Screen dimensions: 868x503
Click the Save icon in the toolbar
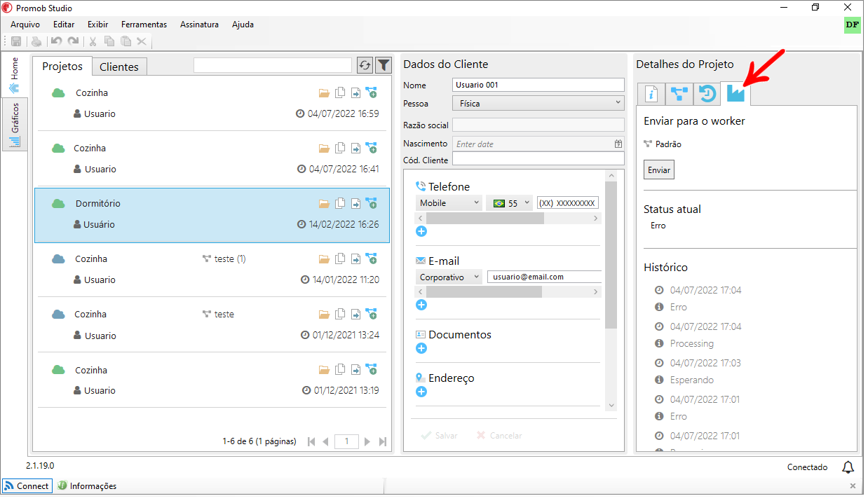(16, 42)
